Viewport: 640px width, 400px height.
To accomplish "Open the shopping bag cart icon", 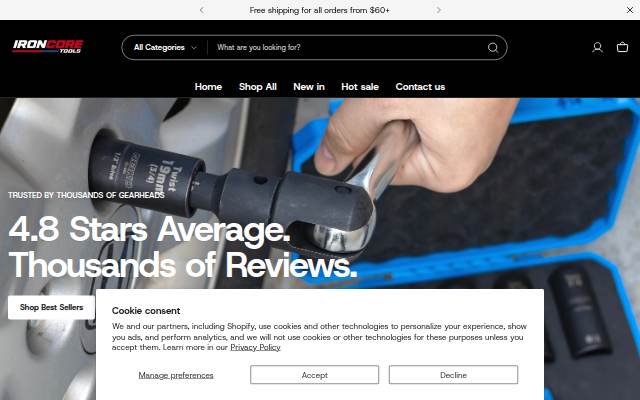I will pyautogui.click(x=622, y=47).
